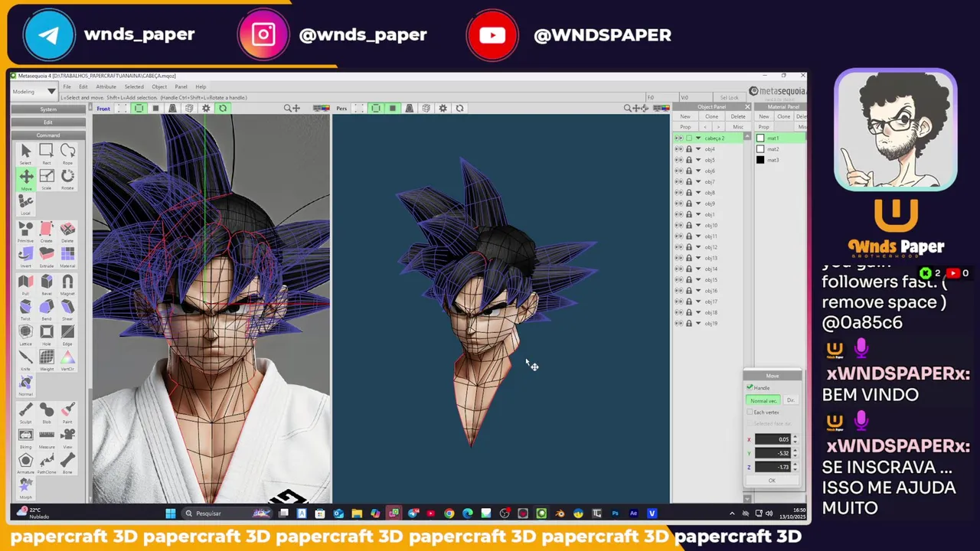Click OK in the Move panel

[x=772, y=481]
